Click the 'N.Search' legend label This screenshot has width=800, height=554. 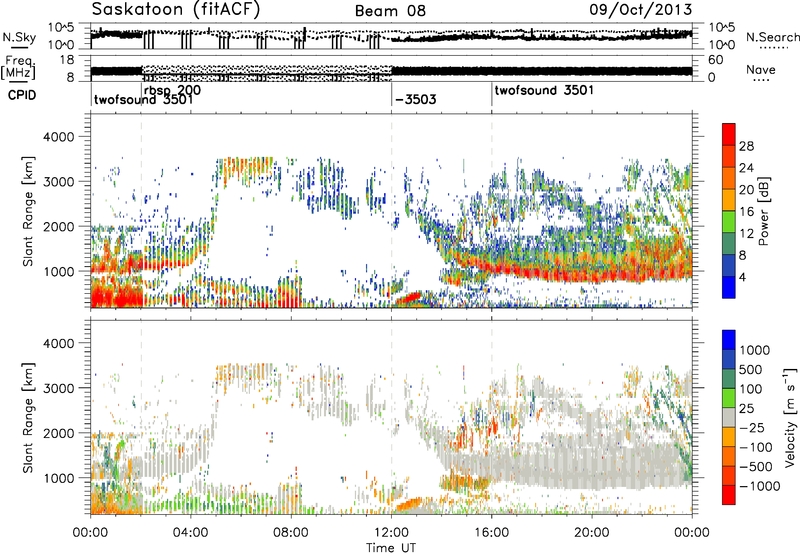[x=772, y=37]
